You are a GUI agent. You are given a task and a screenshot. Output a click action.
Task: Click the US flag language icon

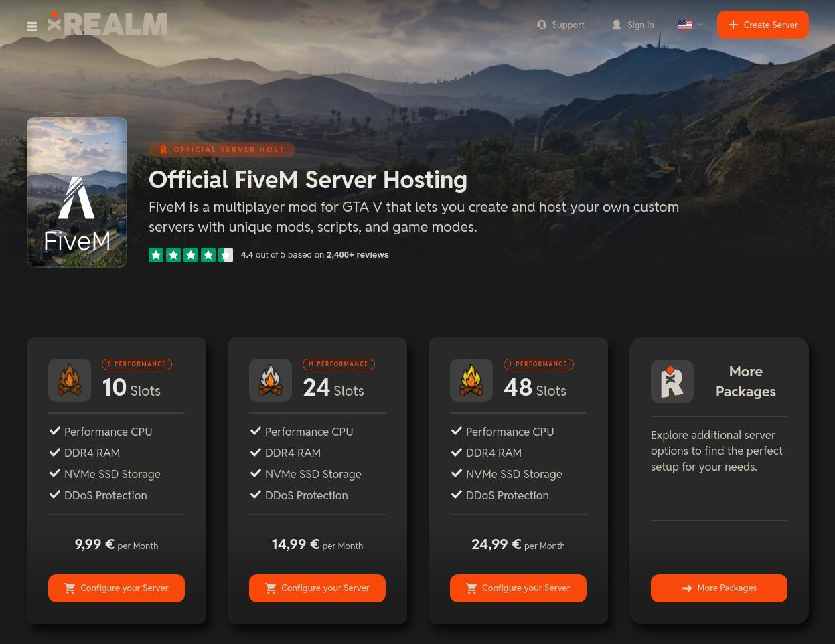point(685,25)
